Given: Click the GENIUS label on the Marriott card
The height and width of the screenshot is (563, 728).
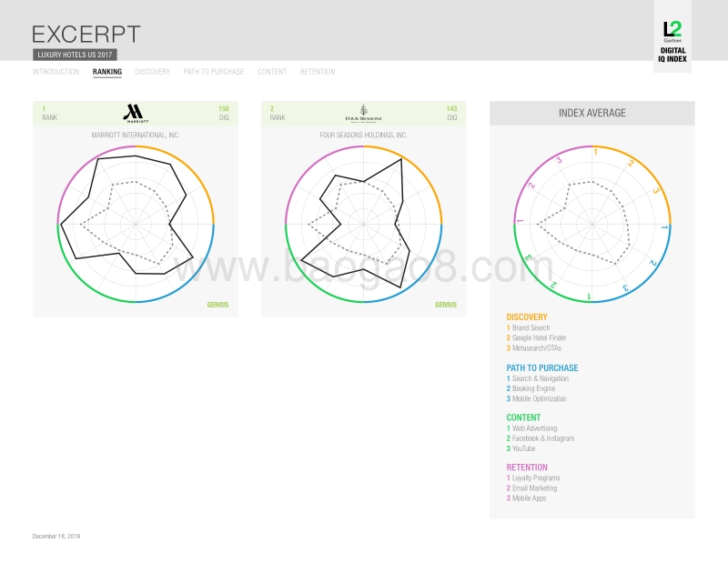Looking at the screenshot, I should (217, 305).
